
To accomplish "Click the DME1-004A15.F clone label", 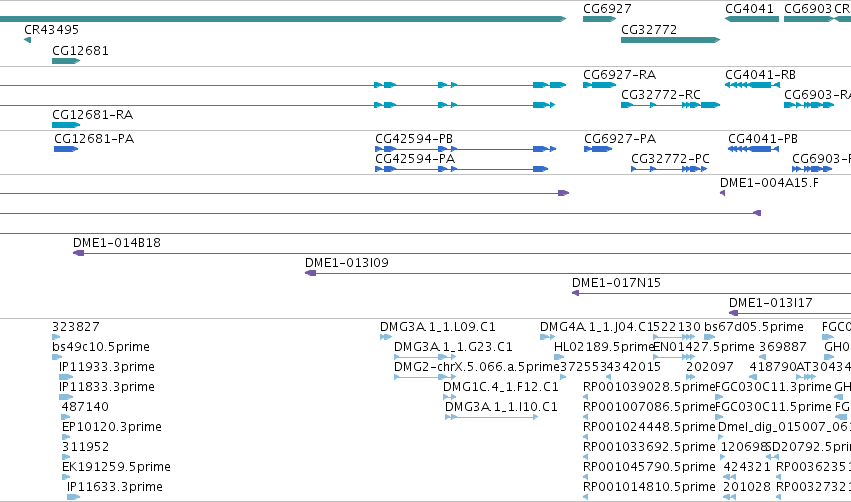I will click(769, 182).
